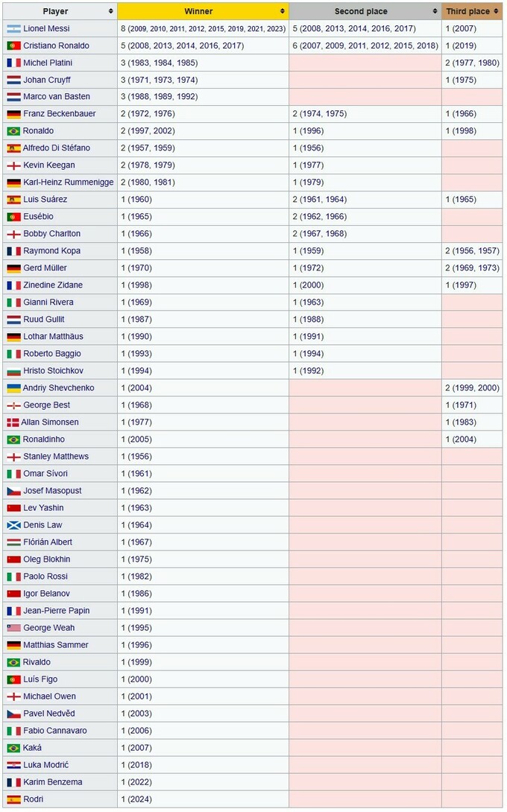Open the Rodri player link
The image size is (507, 812).
tap(34, 799)
